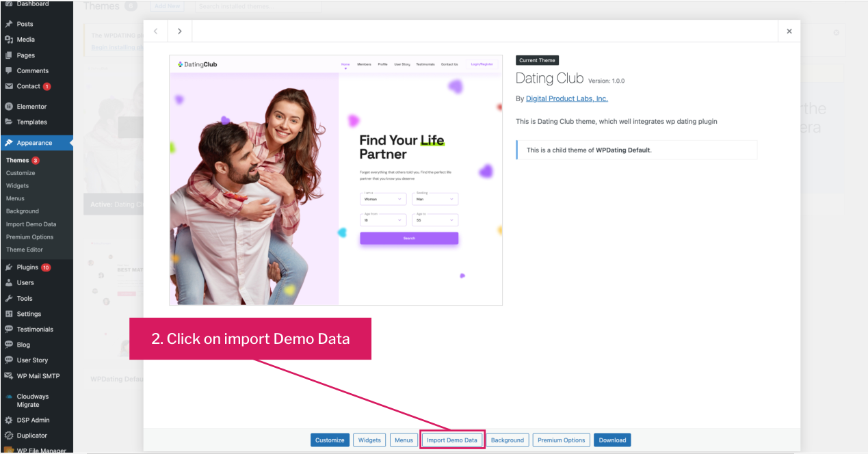The width and height of the screenshot is (868, 454).
Task: Click the Dating Club theme screenshot
Action: (x=336, y=180)
